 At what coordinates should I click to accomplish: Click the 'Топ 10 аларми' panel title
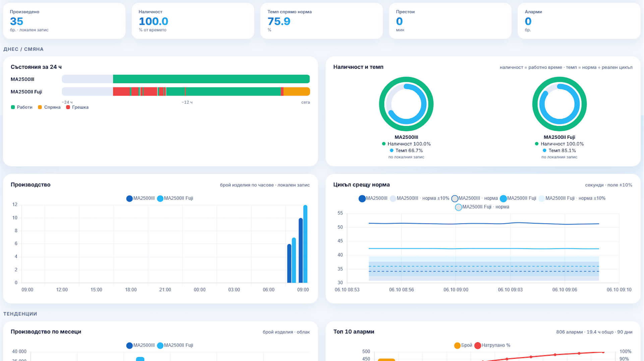coord(354,332)
